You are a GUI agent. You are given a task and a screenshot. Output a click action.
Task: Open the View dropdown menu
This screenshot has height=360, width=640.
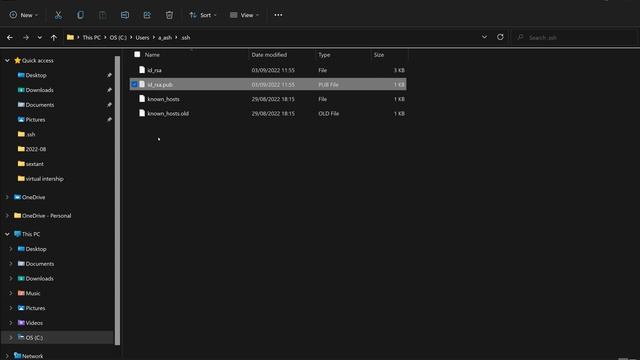click(244, 15)
